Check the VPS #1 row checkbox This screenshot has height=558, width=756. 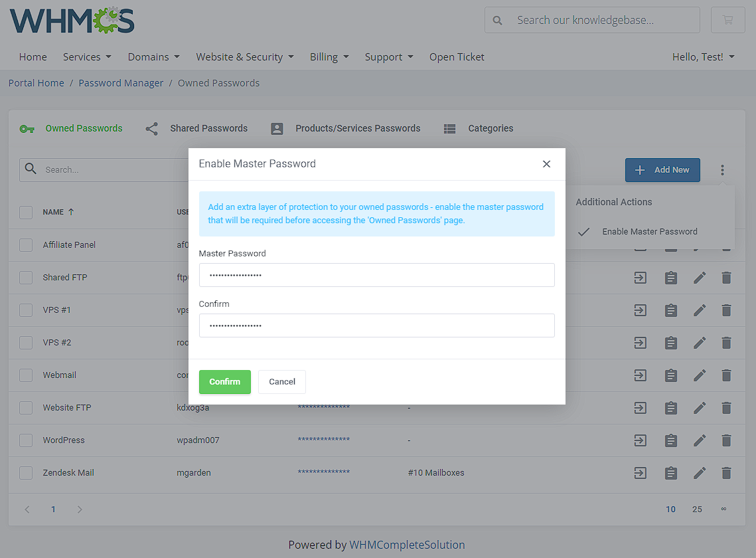pyautogui.click(x=26, y=310)
